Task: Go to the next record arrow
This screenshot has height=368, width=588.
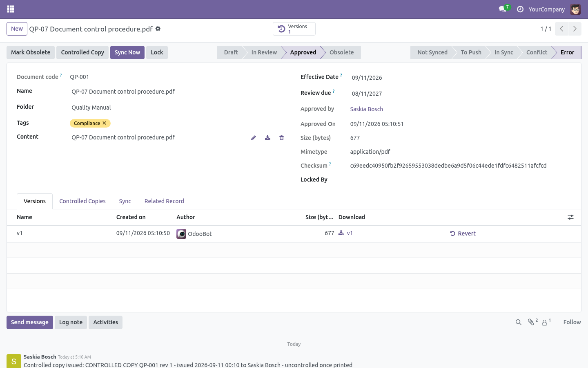Action: 575,29
